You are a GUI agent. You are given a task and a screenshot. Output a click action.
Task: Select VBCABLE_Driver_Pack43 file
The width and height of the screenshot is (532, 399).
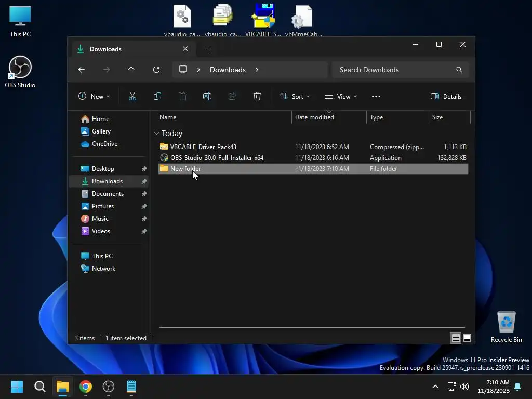point(313,147)
